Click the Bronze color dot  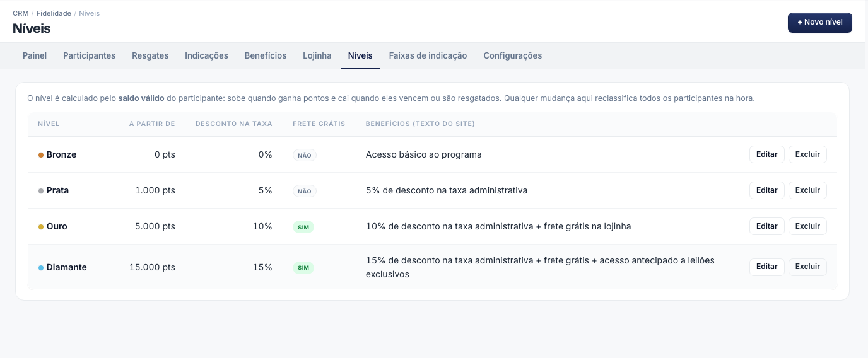[41, 155]
